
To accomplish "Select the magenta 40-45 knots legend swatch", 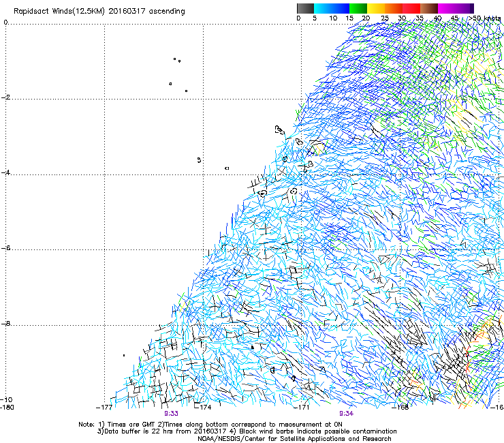I will click(447, 8).
